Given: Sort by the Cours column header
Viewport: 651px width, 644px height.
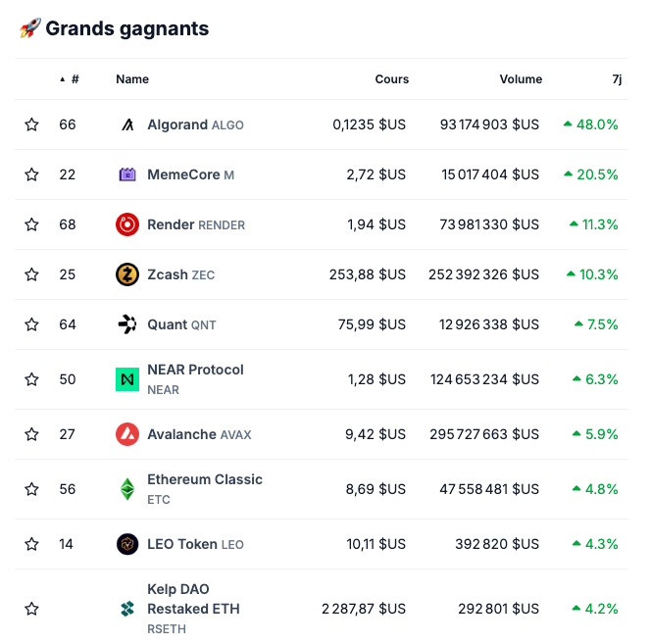Looking at the screenshot, I should (391, 79).
